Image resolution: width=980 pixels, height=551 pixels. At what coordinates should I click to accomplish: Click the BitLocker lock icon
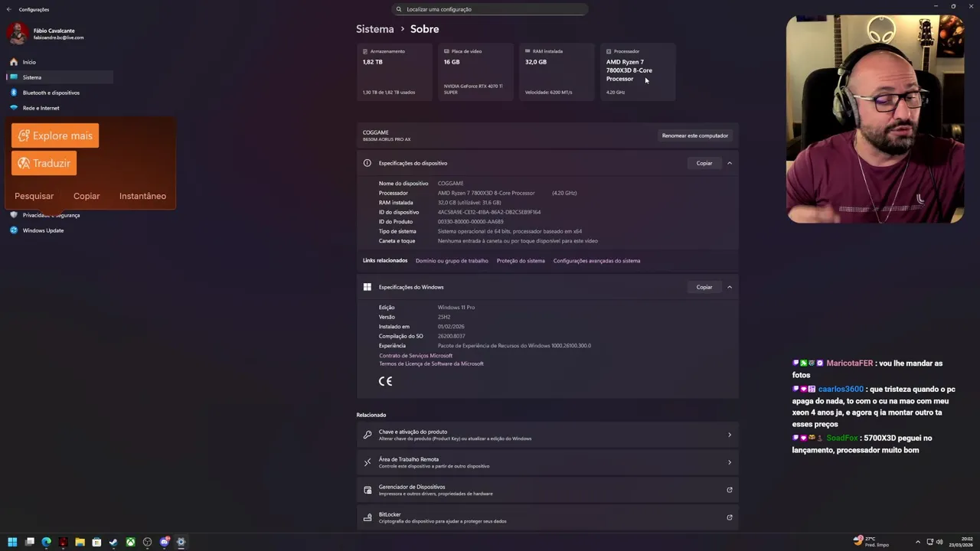click(x=367, y=517)
